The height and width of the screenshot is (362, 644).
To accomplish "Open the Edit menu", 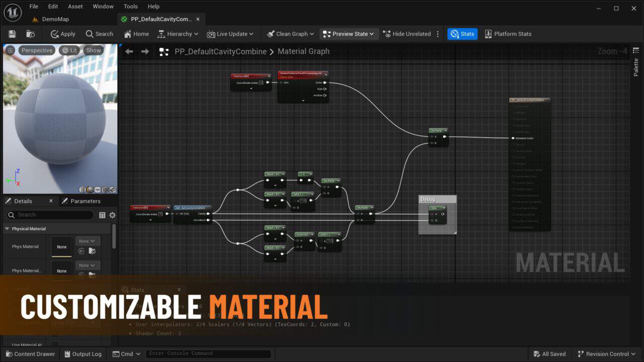I will coord(53,7).
